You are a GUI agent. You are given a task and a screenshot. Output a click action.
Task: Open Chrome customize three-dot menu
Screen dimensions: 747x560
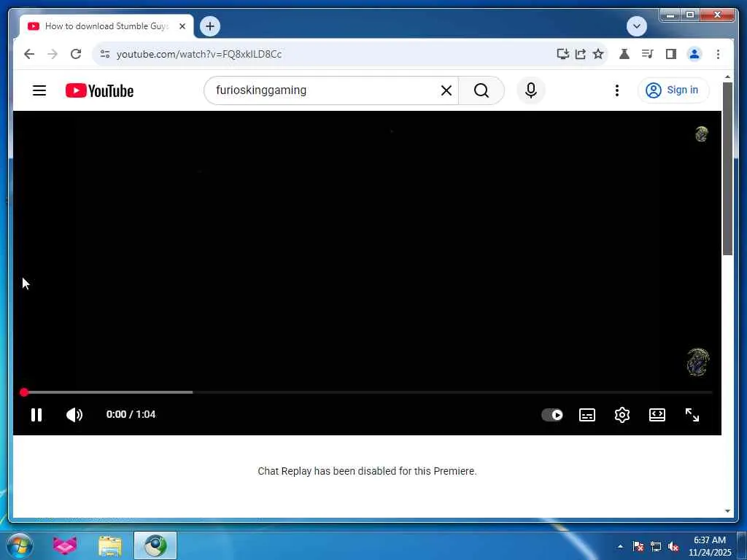[718, 54]
